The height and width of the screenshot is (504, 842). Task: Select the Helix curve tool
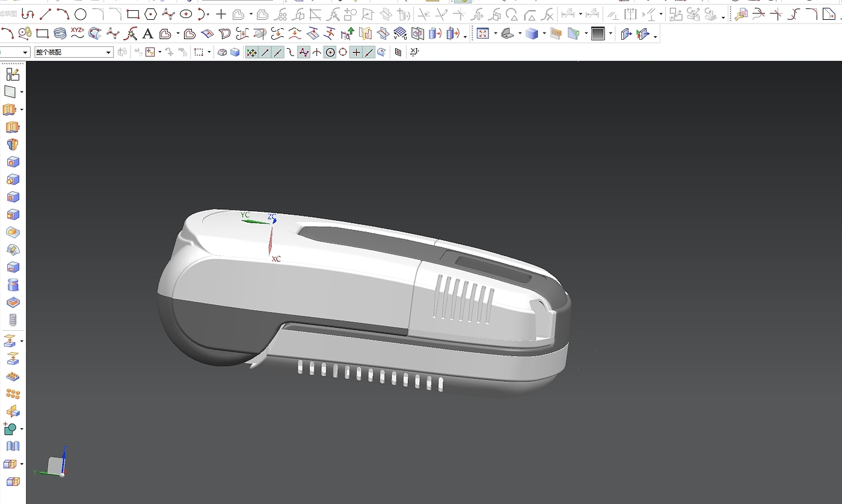(x=60, y=34)
